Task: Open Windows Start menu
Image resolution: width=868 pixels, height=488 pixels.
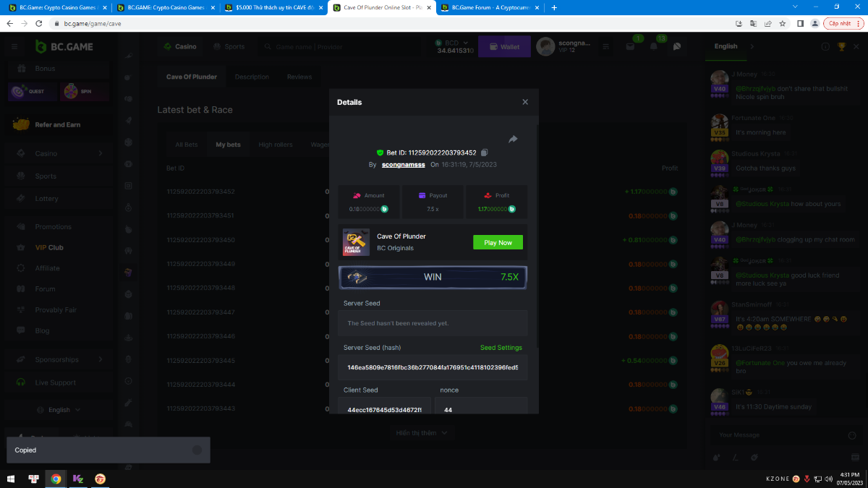Action: pyautogui.click(x=12, y=479)
